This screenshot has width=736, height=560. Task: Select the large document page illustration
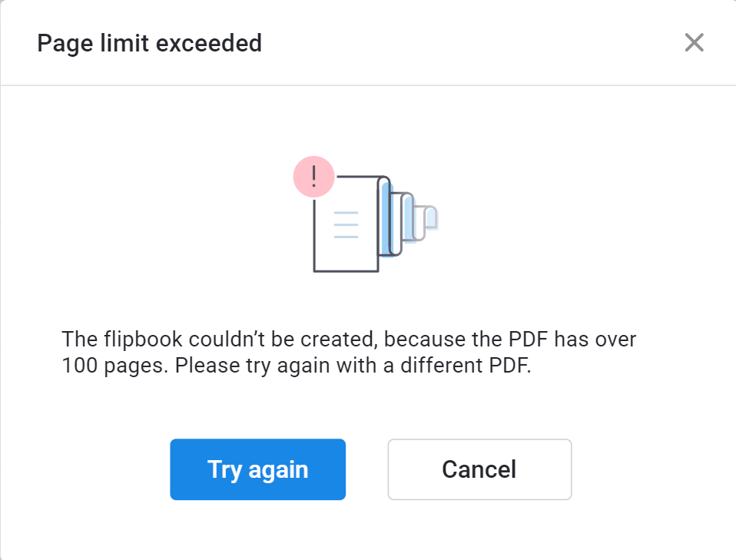346,224
